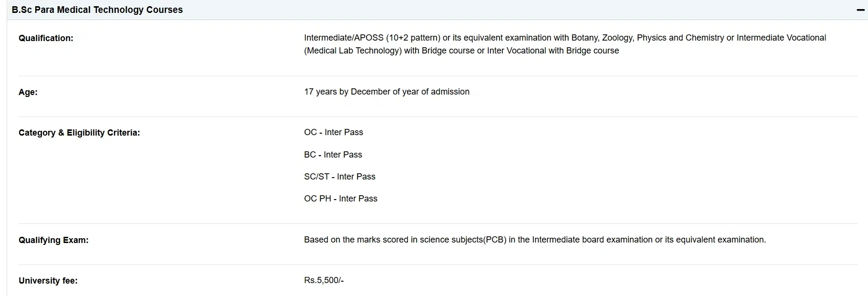Collapse the section with the minus icon
The width and height of the screenshot is (868, 296).
[x=860, y=10]
